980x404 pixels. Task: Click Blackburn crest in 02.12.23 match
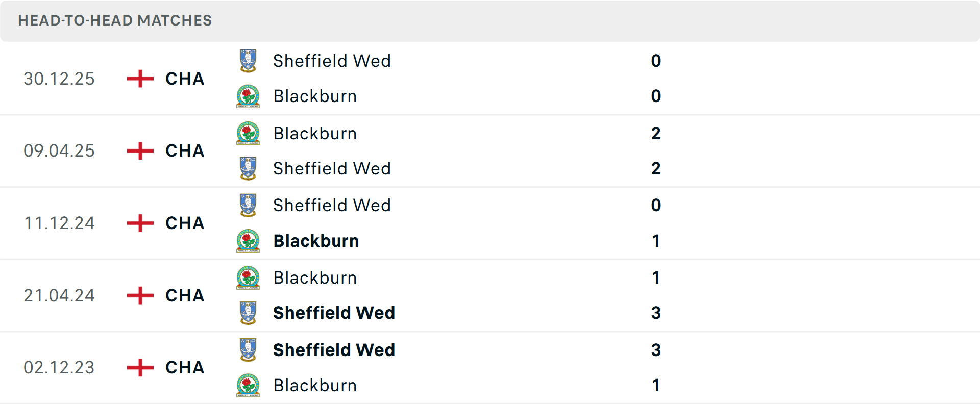coord(248,385)
